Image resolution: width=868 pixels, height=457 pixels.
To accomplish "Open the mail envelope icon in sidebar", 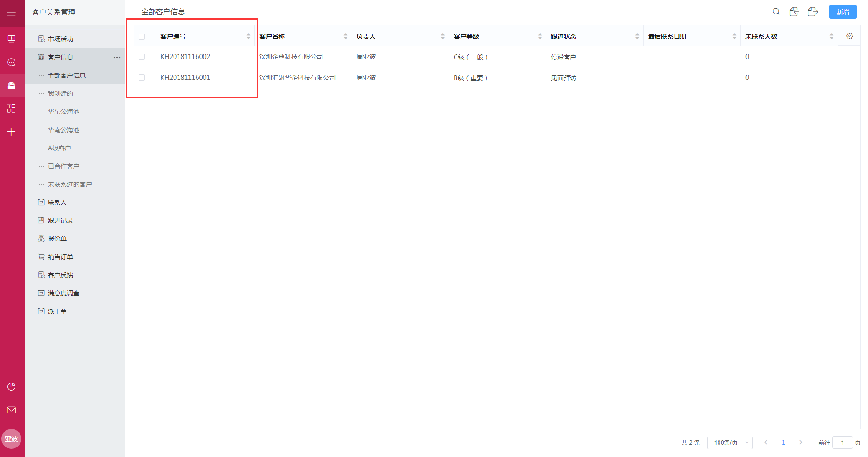I will [11, 410].
